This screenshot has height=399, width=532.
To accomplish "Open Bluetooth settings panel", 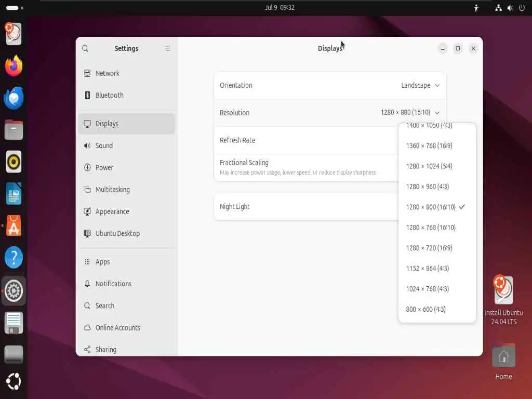I will [x=126, y=96].
